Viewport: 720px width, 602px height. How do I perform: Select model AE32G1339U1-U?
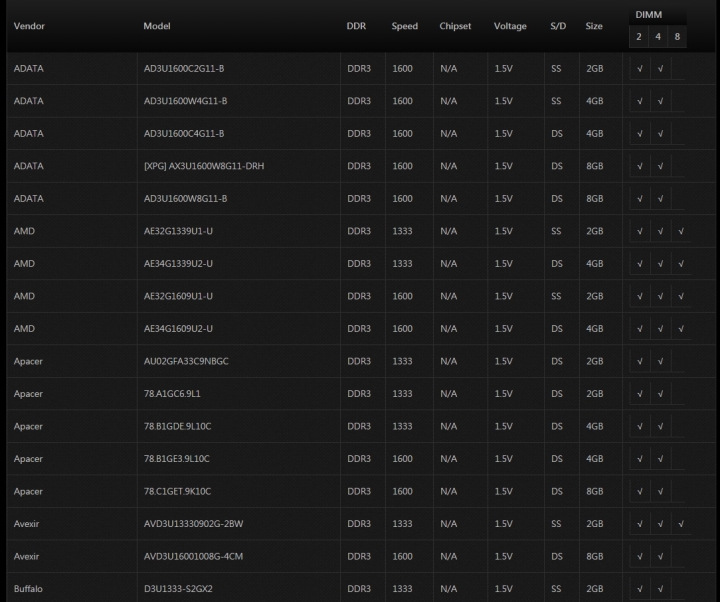click(178, 231)
